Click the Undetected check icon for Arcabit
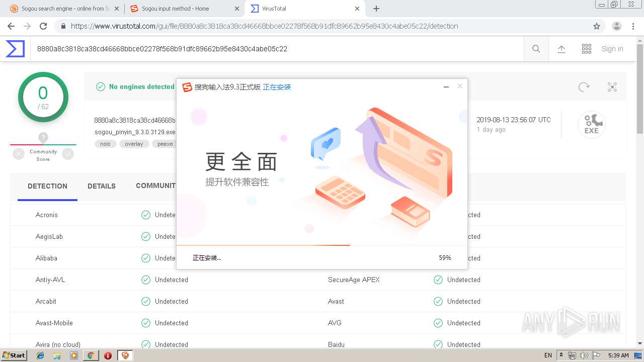644x362 pixels. point(146,301)
